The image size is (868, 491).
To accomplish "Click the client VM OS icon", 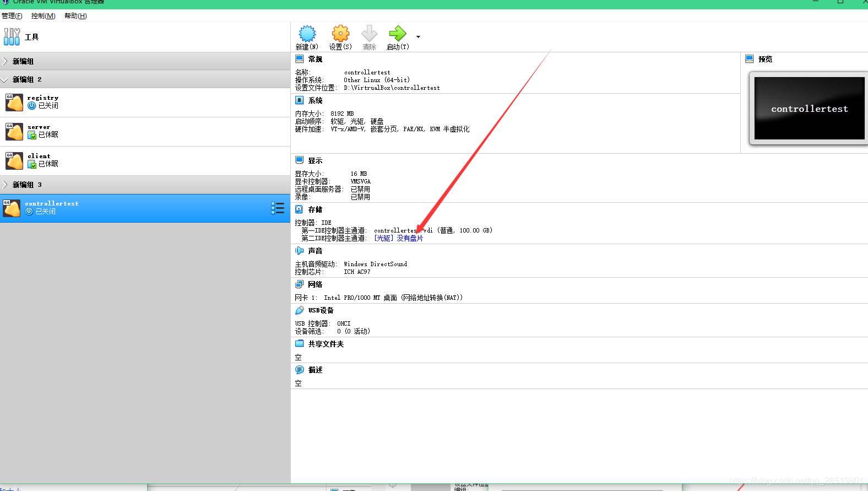I will pyautogui.click(x=14, y=161).
